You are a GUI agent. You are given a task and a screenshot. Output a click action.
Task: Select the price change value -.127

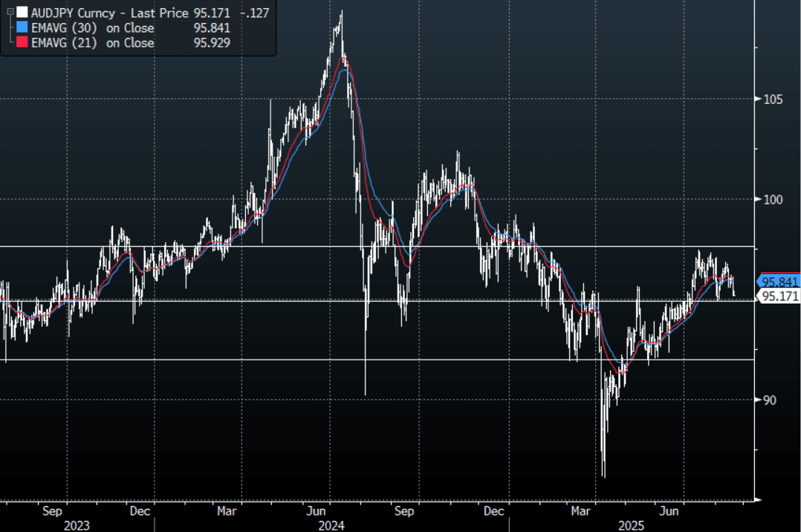pyautogui.click(x=254, y=13)
